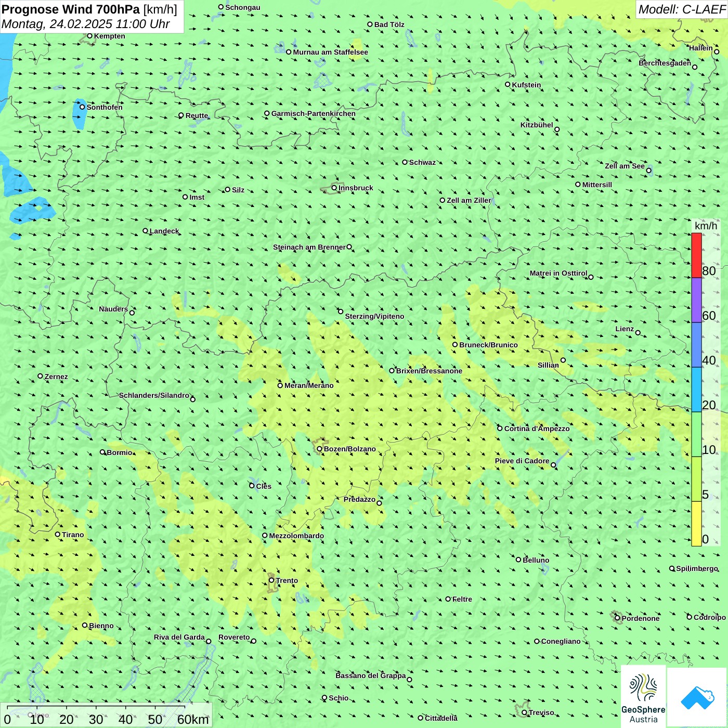
Task: Click the Riva del Garda location circle
Action: 209,642
